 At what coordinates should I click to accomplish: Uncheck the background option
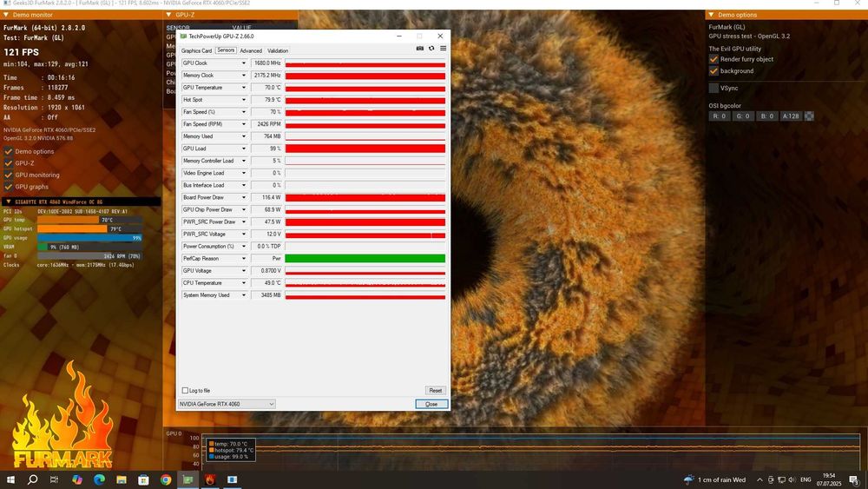pyautogui.click(x=713, y=71)
